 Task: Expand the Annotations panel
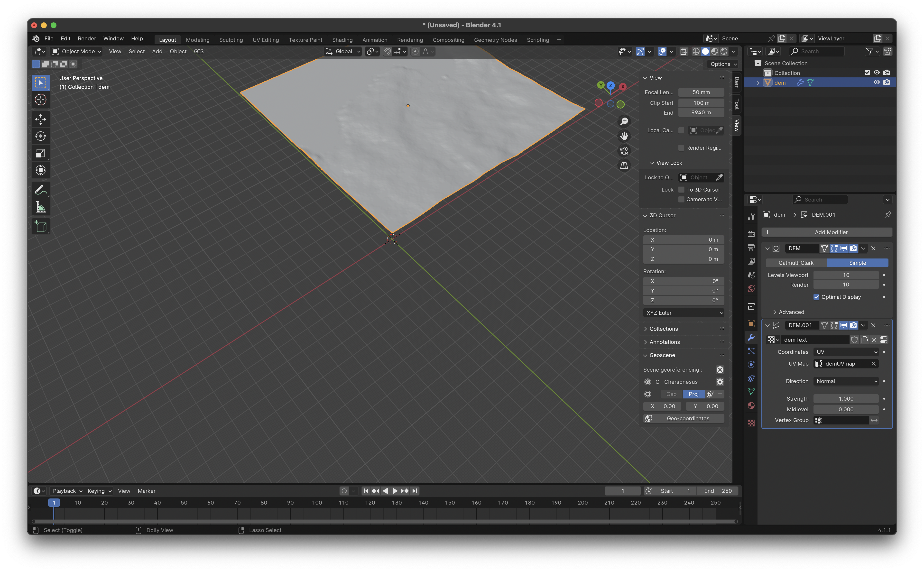[665, 342]
